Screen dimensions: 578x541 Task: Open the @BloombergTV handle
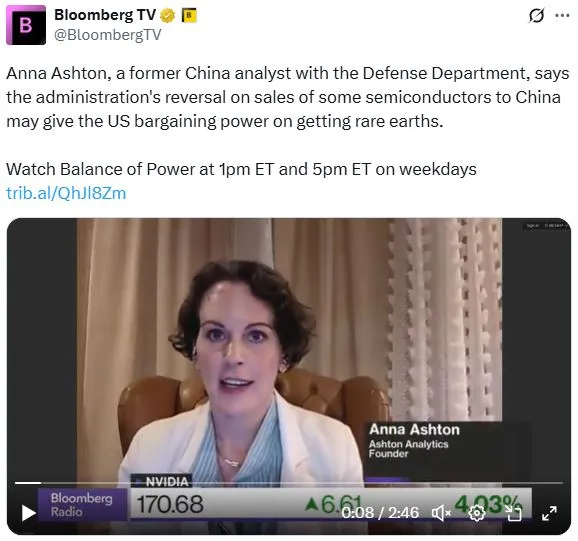108,35
